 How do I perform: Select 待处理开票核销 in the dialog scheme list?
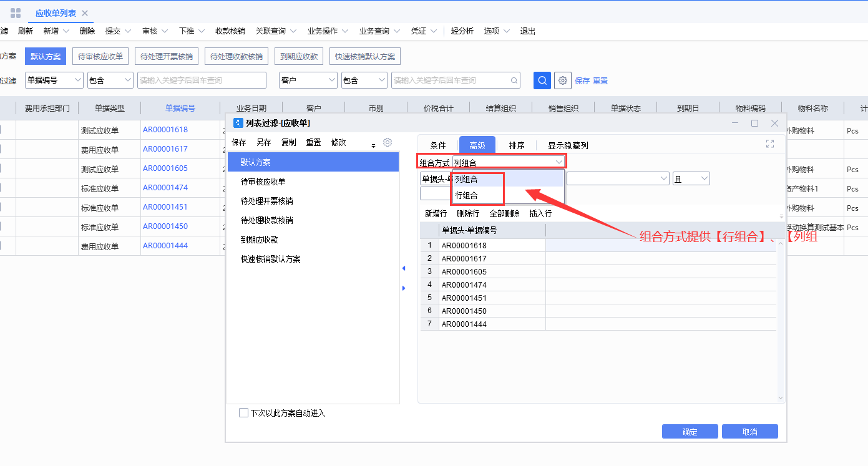313,201
